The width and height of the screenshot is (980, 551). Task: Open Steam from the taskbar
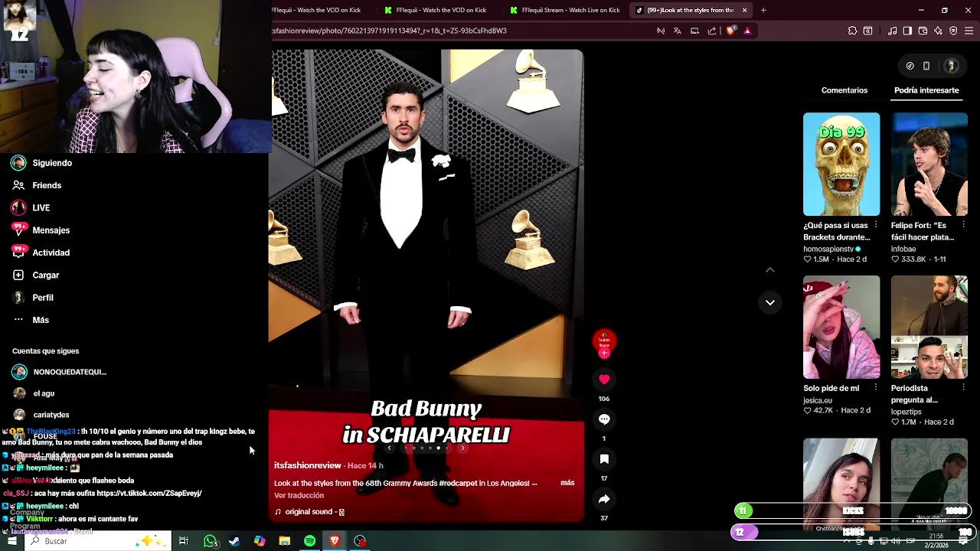234,541
